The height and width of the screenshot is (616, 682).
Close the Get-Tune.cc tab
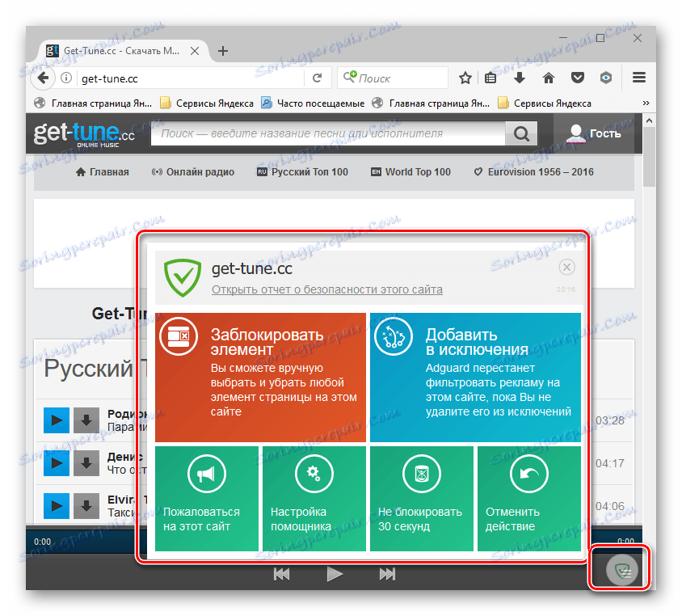click(x=195, y=51)
